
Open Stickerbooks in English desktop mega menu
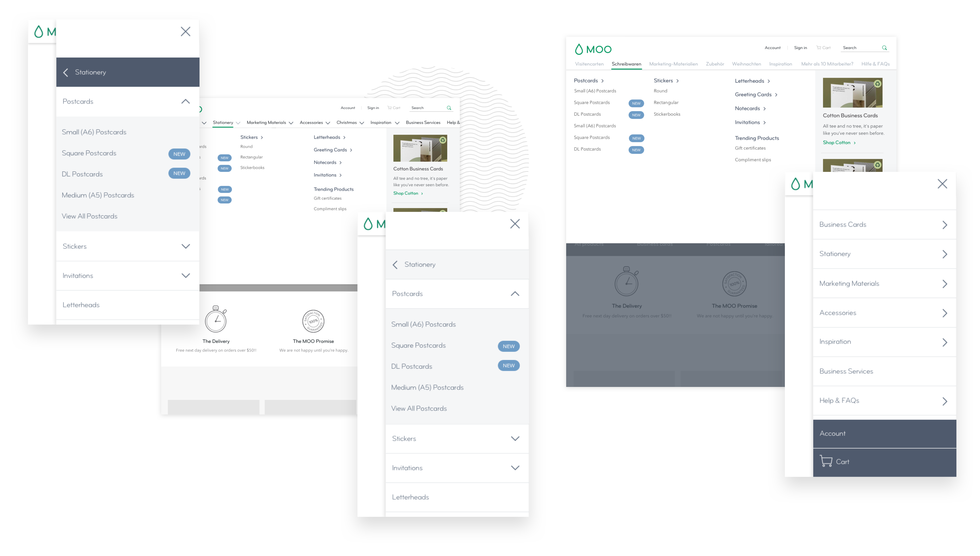pyautogui.click(x=252, y=168)
